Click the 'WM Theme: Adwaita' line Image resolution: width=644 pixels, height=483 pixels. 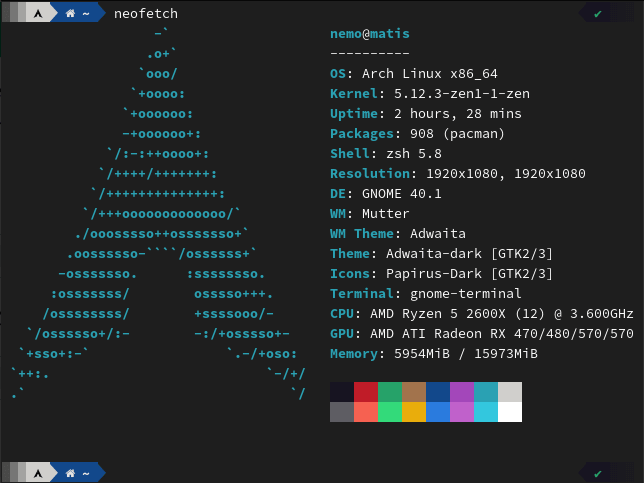point(398,233)
